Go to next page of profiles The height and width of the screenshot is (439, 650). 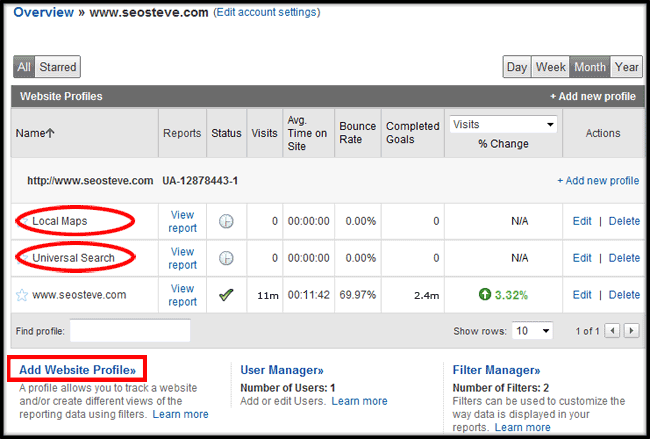(x=631, y=331)
